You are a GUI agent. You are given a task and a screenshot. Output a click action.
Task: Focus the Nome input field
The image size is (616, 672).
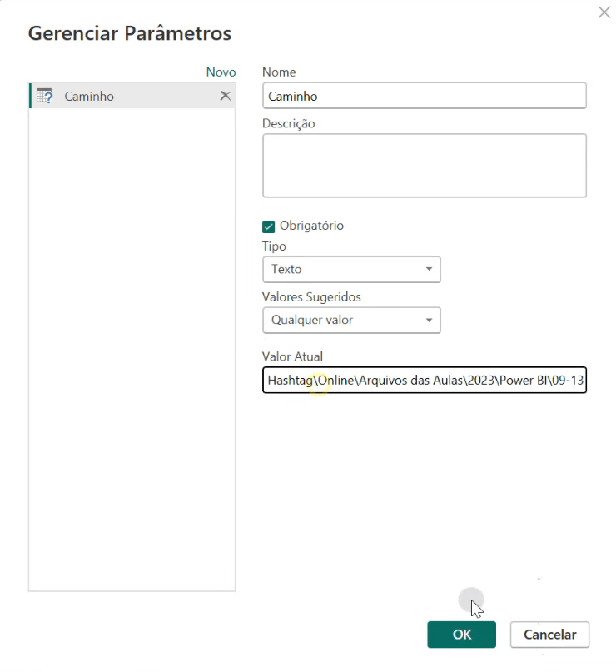tap(424, 96)
